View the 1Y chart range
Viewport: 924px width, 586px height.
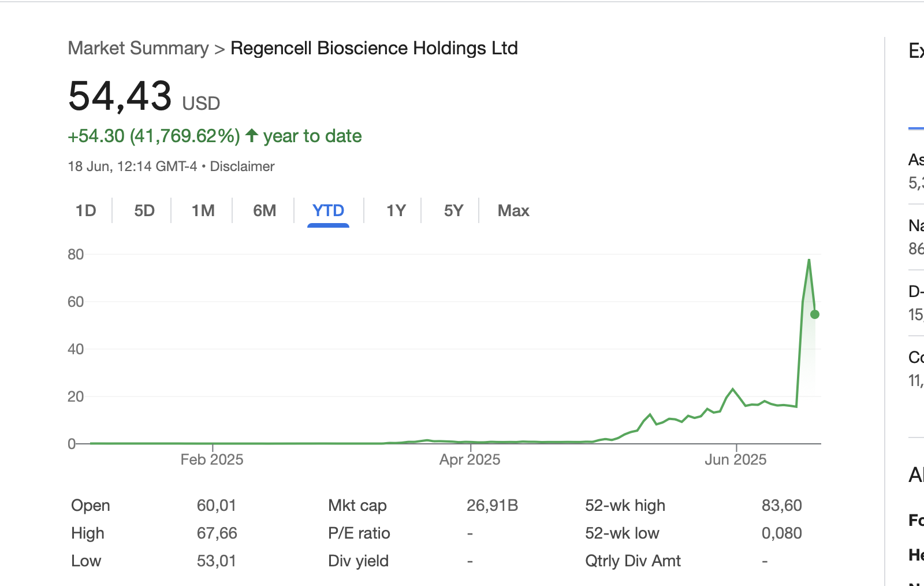click(396, 211)
